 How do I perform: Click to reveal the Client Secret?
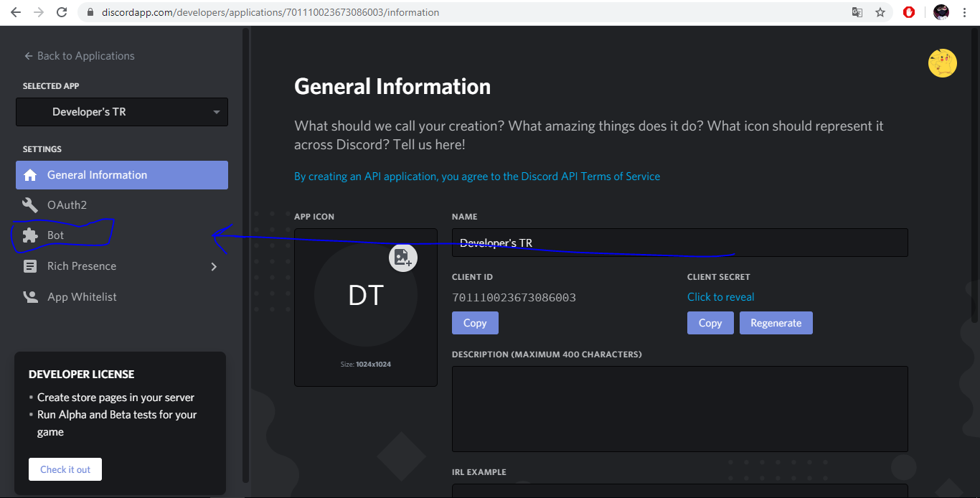(x=720, y=296)
